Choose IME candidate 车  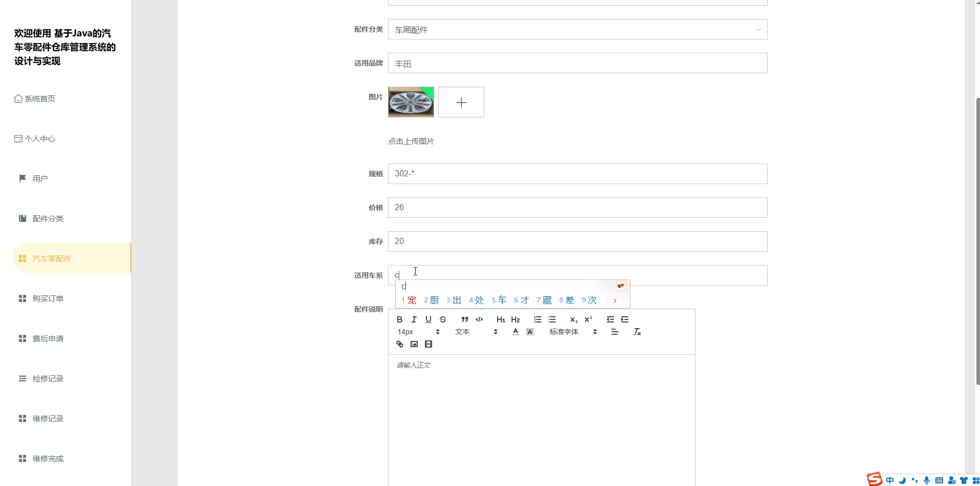499,300
